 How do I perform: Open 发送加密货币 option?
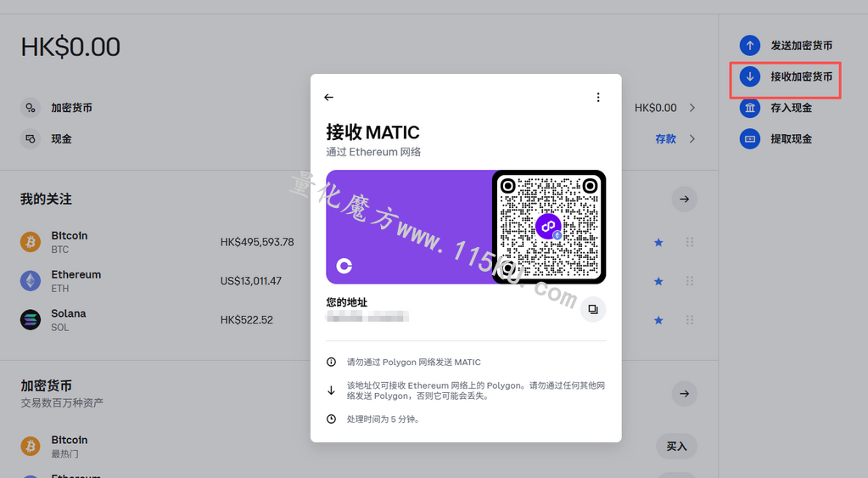[x=802, y=45]
